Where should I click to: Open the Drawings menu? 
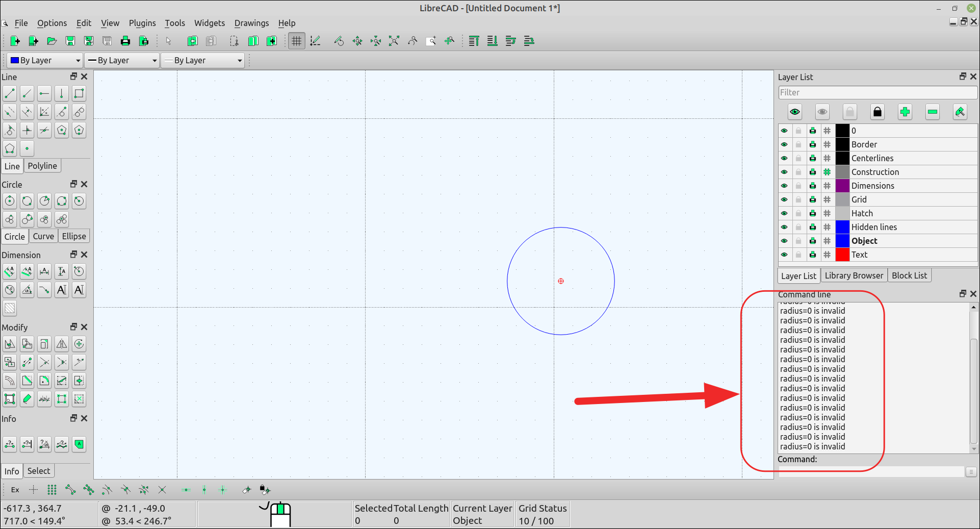[x=251, y=23]
